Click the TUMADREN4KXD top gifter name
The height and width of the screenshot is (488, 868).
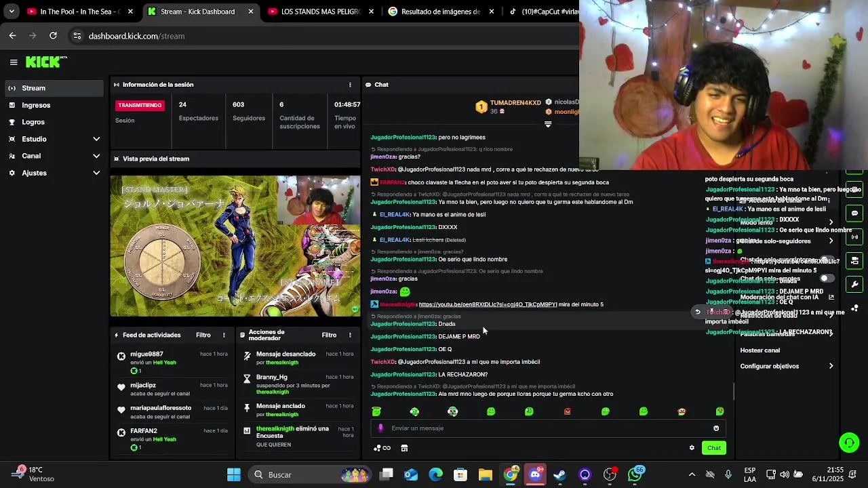point(515,103)
